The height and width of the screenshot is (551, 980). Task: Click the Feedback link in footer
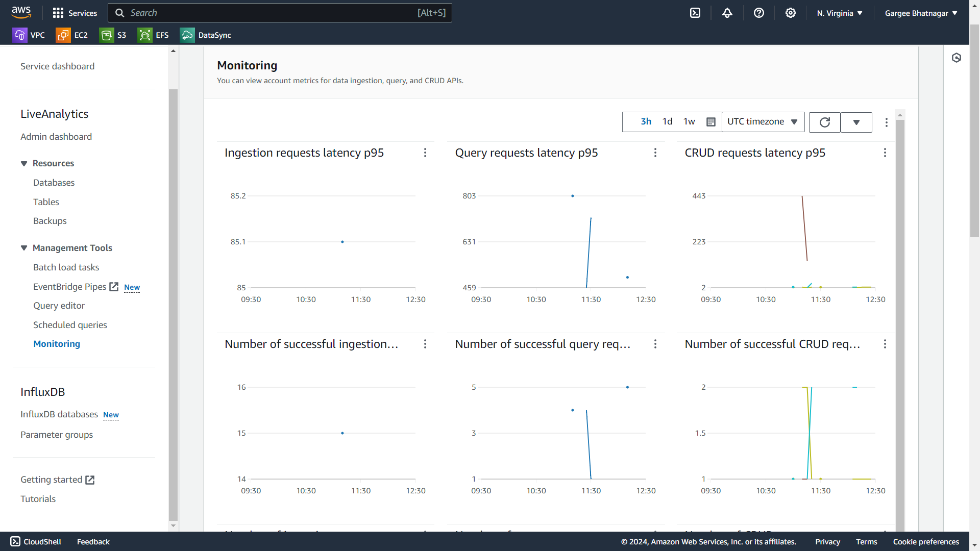pyautogui.click(x=93, y=542)
